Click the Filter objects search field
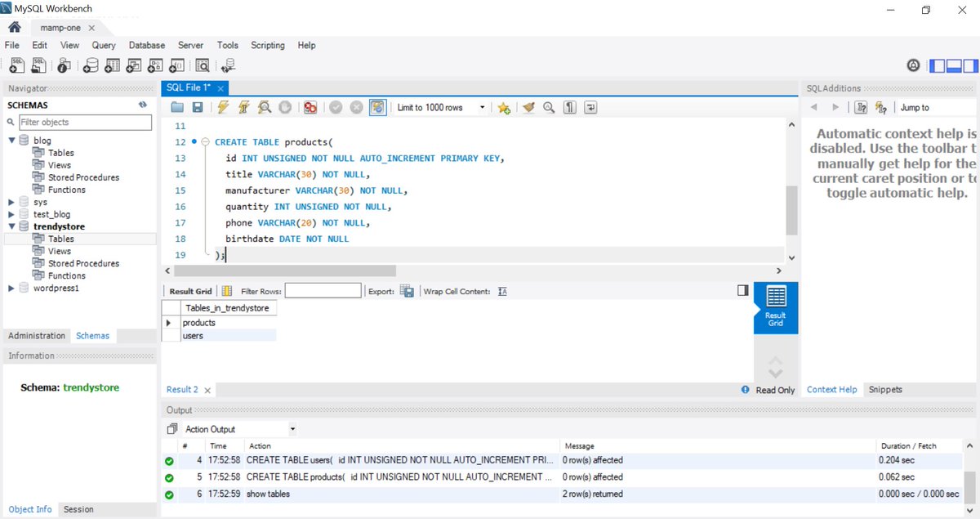 85,122
